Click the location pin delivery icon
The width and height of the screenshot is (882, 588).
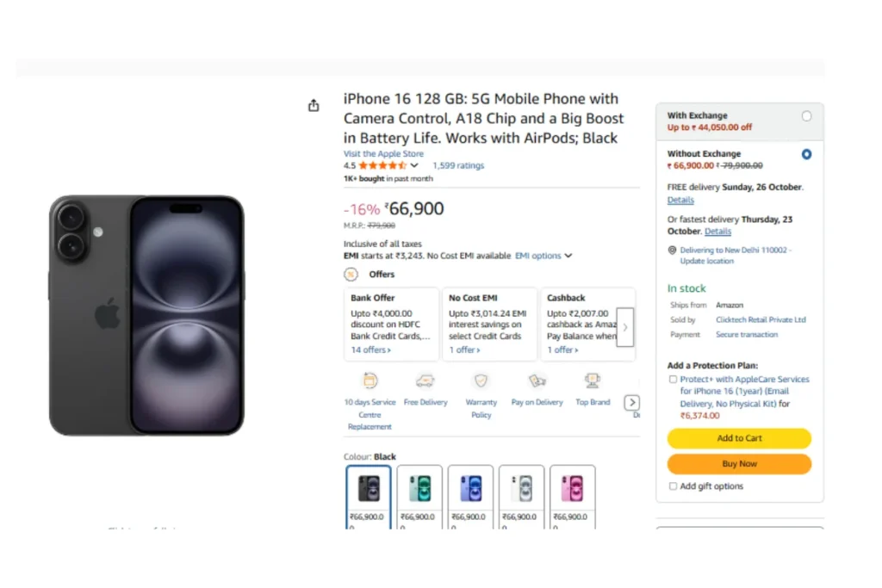pos(672,251)
